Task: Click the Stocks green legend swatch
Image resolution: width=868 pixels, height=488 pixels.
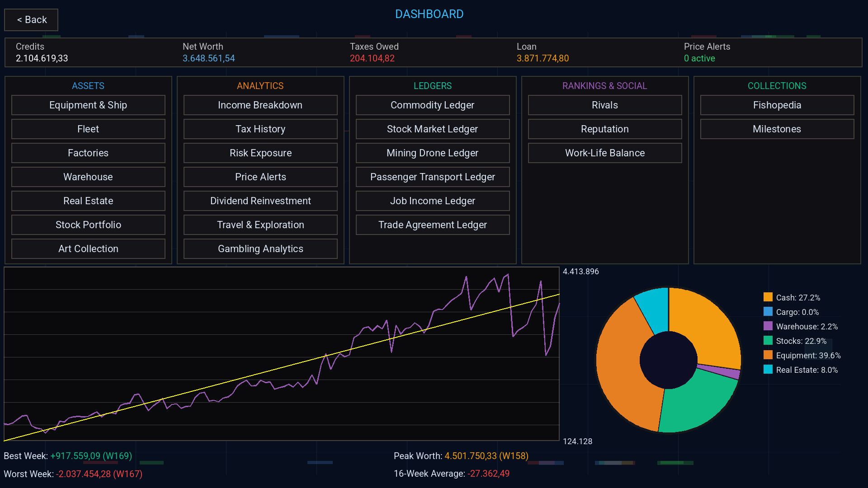Action: click(x=768, y=340)
